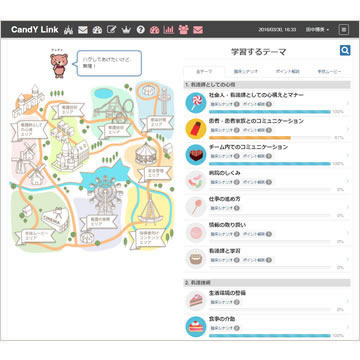Open the user name dropdown in navbar
This screenshot has height=360, width=360.
[317, 30]
